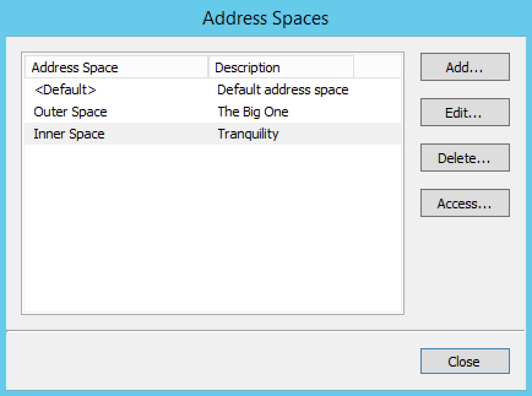This screenshot has width=532, height=396.
Task: Open Access... settings for address space
Action: click(x=465, y=204)
